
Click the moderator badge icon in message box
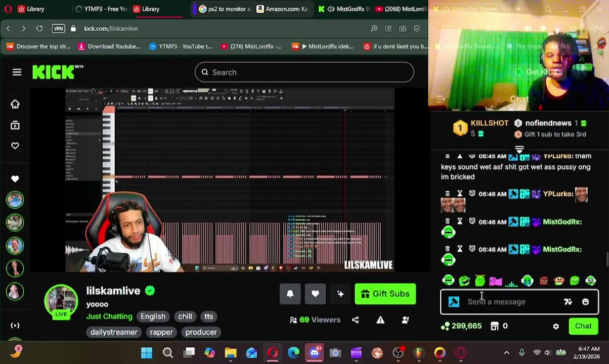454,302
